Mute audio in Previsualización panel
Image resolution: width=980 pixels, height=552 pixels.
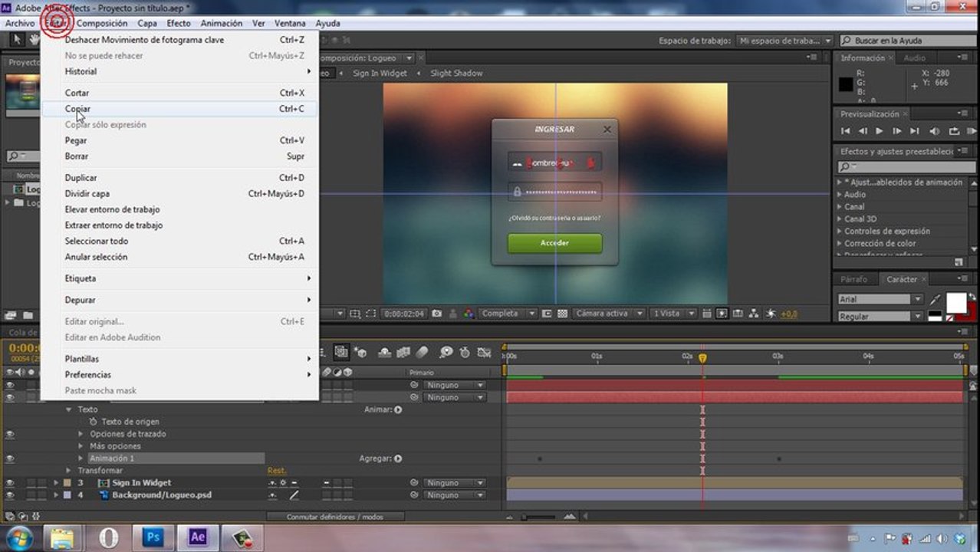(935, 131)
